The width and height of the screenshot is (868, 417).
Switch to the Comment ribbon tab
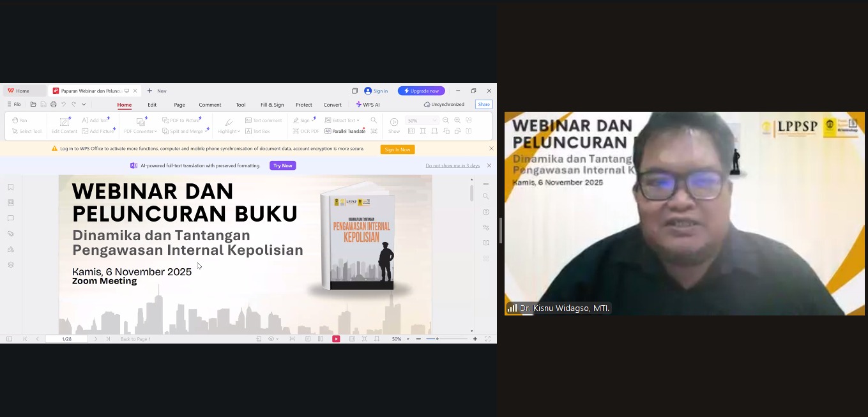(x=209, y=105)
